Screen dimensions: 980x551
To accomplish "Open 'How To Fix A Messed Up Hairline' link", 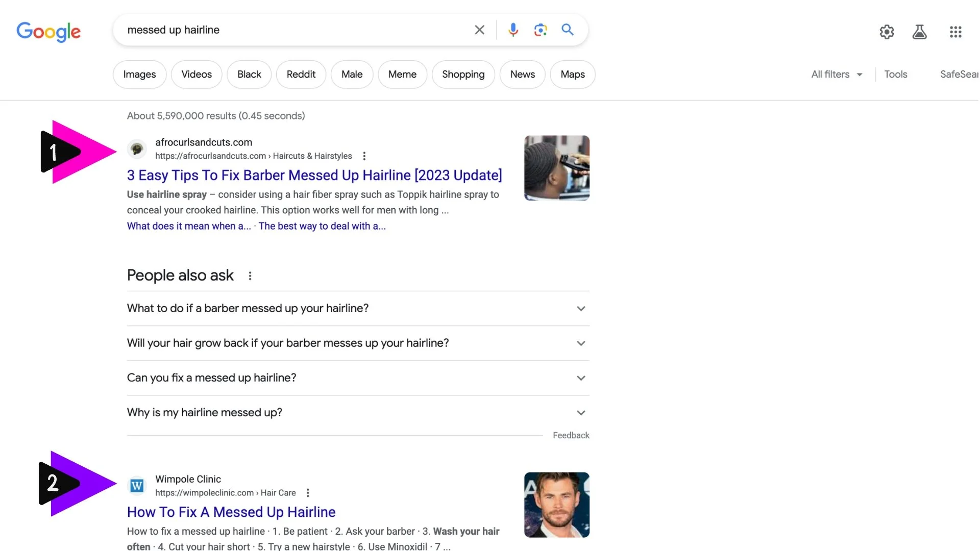I will click(231, 512).
